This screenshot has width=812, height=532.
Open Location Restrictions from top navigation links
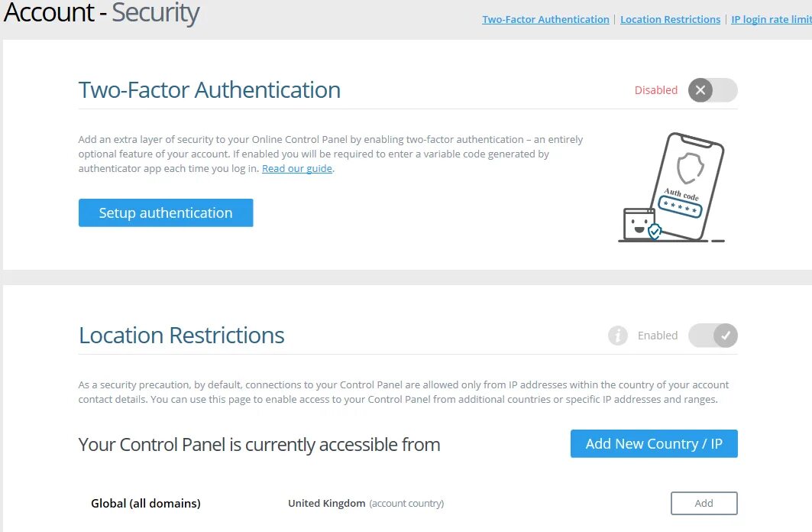pyautogui.click(x=670, y=20)
